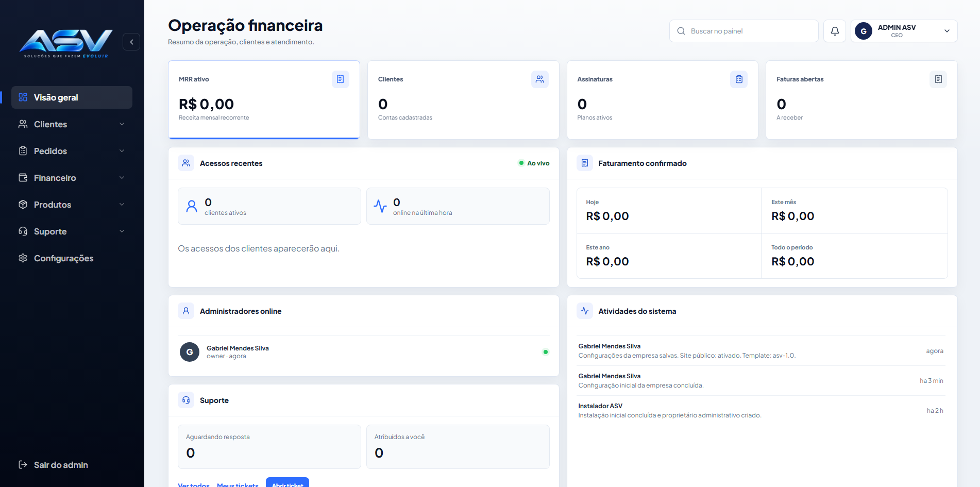Click the Clientes card users icon
The image size is (980, 487).
[x=540, y=79]
